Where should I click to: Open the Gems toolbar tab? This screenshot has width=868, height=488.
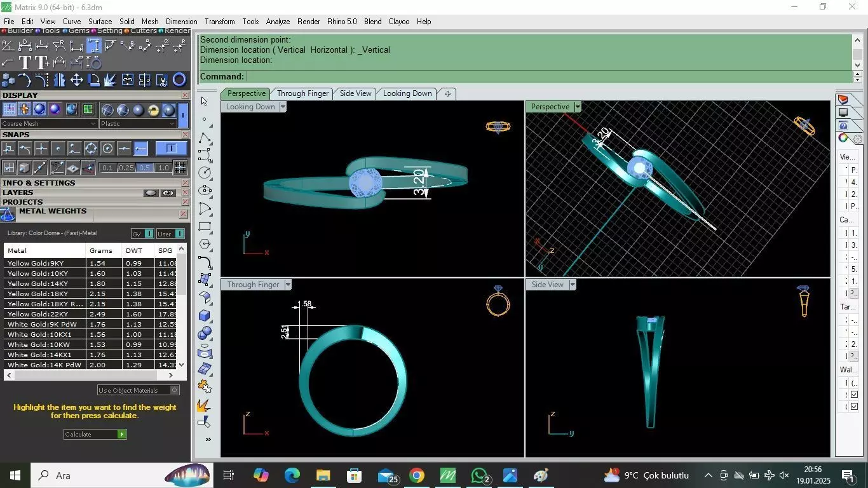(x=76, y=30)
